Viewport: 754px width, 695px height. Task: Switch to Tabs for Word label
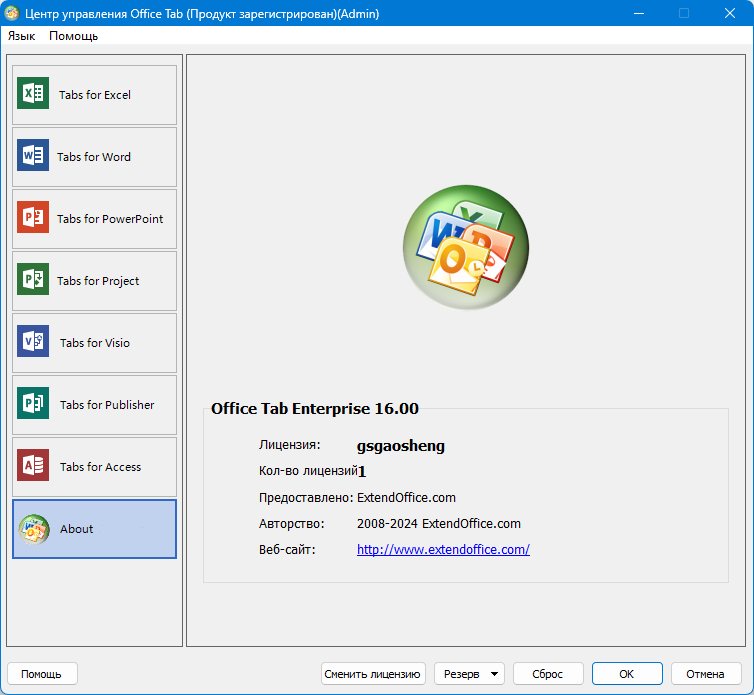tap(94, 157)
